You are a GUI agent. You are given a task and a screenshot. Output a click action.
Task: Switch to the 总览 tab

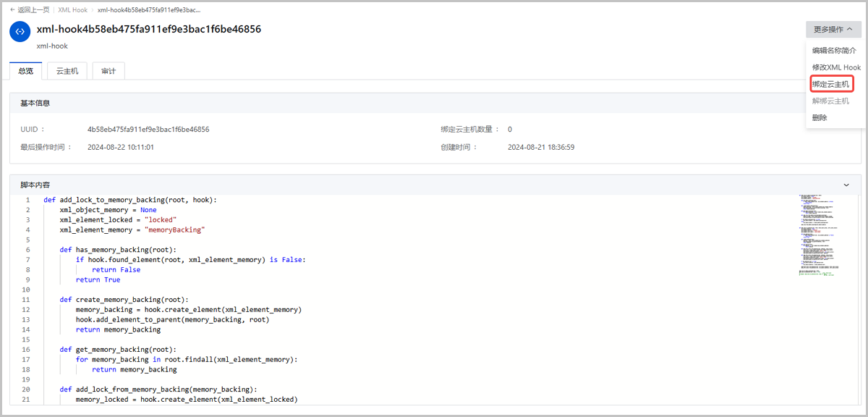pos(25,71)
